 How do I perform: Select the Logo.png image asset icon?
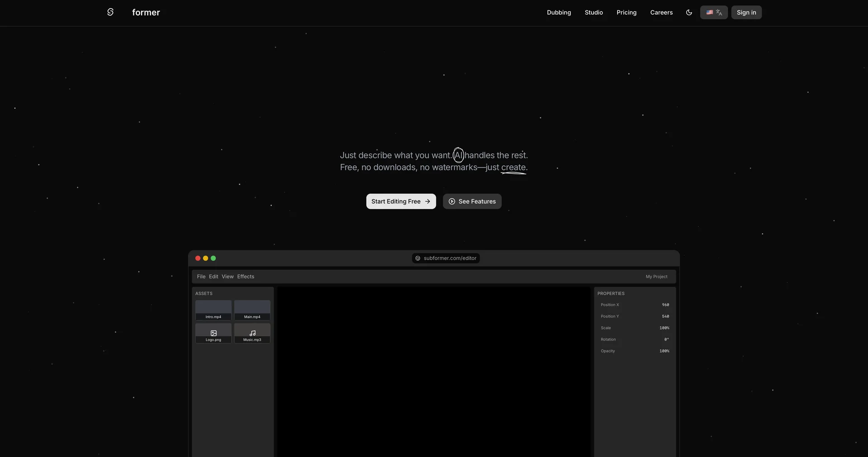pos(213,333)
